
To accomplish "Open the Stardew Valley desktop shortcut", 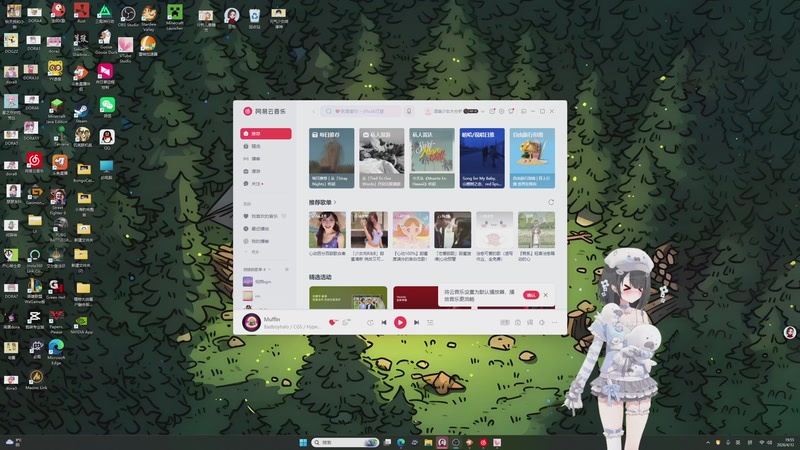I will (149, 17).
